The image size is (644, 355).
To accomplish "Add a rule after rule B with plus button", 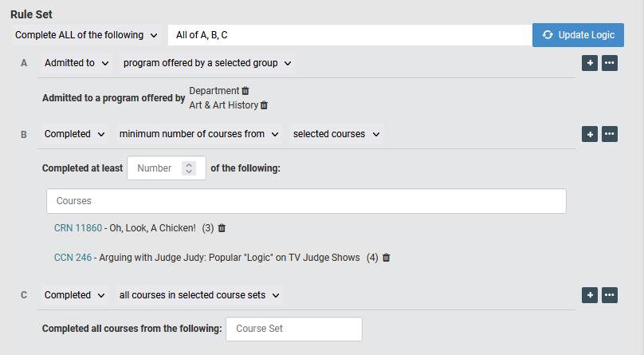I will pos(590,134).
